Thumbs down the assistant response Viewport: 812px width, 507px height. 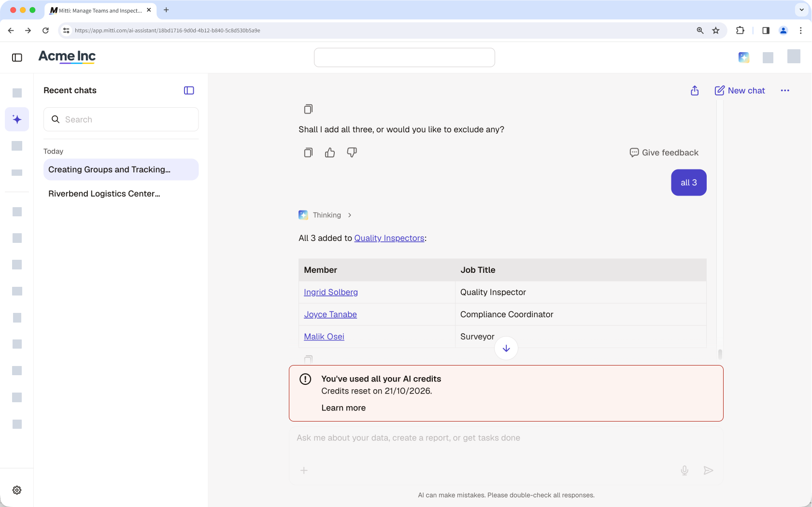[x=352, y=153]
